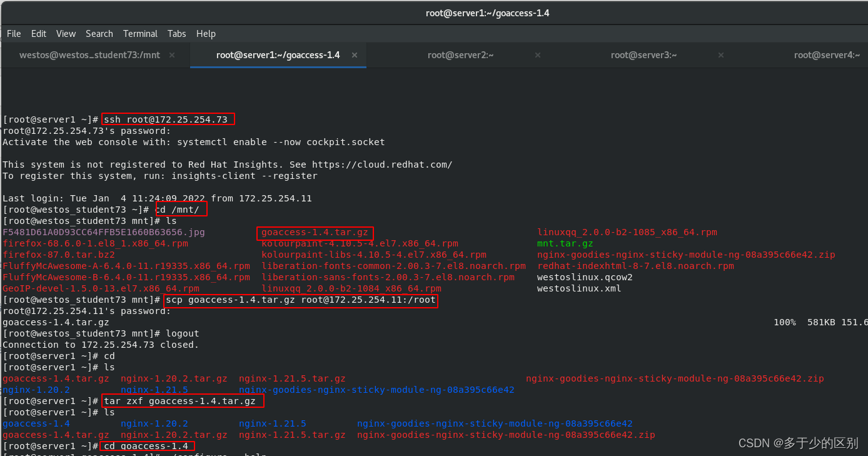Click the 100% transfer progress value
This screenshot has width=868, height=456.
[x=785, y=322]
